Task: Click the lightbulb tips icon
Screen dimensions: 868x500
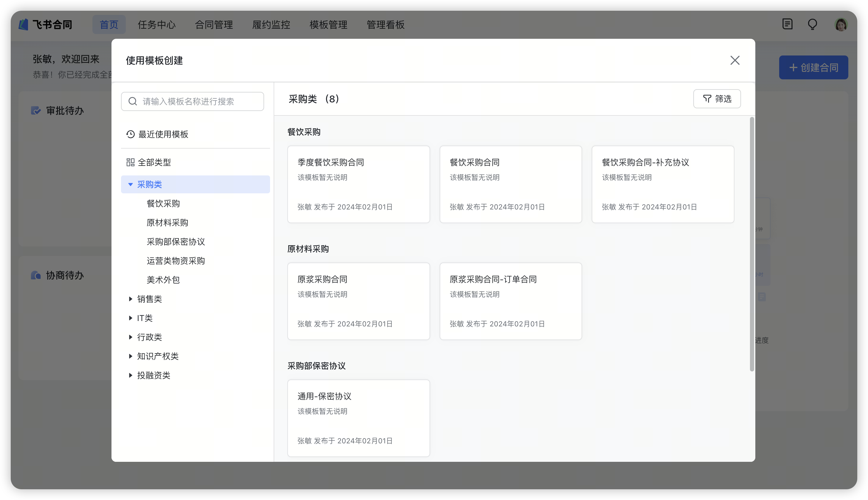Action: [x=813, y=24]
